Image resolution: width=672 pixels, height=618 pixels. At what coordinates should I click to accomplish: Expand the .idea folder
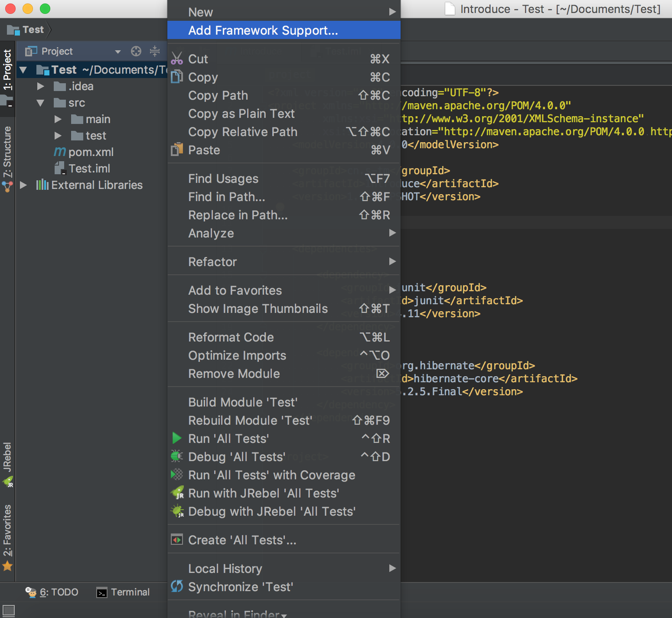(41, 86)
